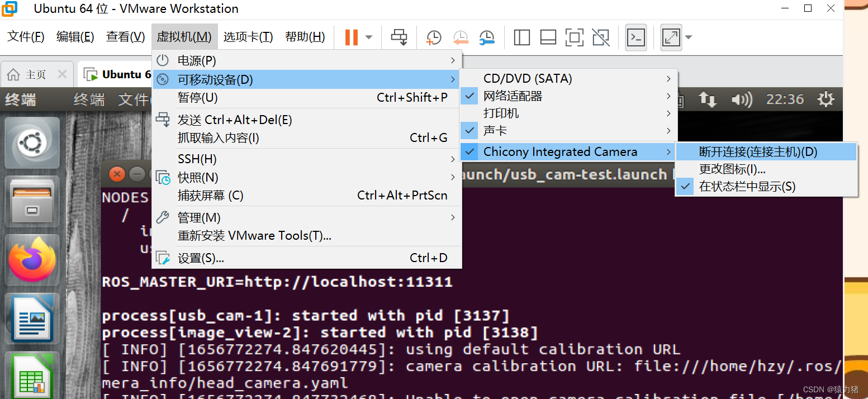Viewport: 868px width, 399px height.
Task: Expand the 快照(N) submenu
Action: click(x=306, y=178)
